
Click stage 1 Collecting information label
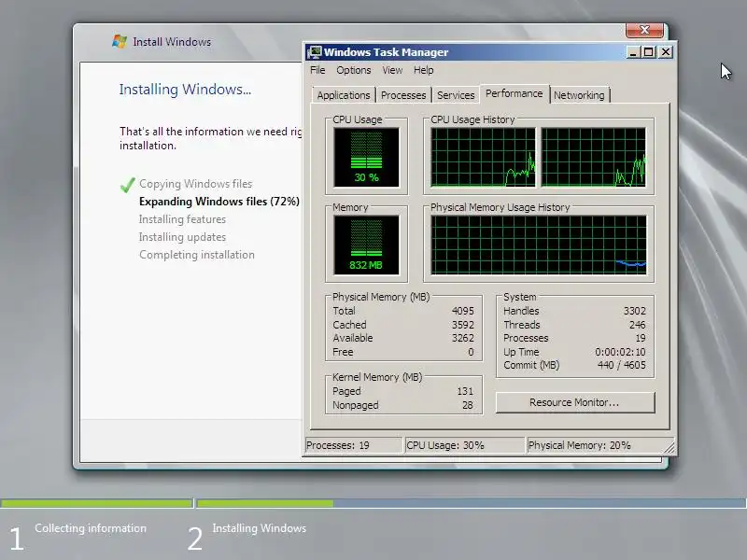click(91, 528)
